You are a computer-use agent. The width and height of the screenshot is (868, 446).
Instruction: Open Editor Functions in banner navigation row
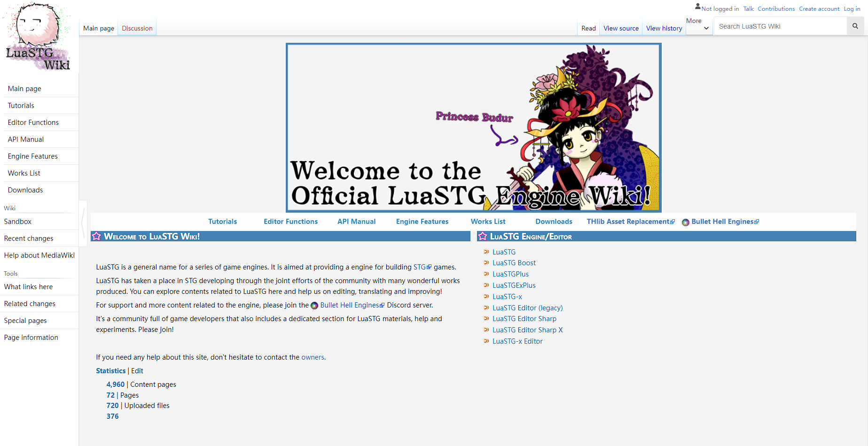pos(291,222)
